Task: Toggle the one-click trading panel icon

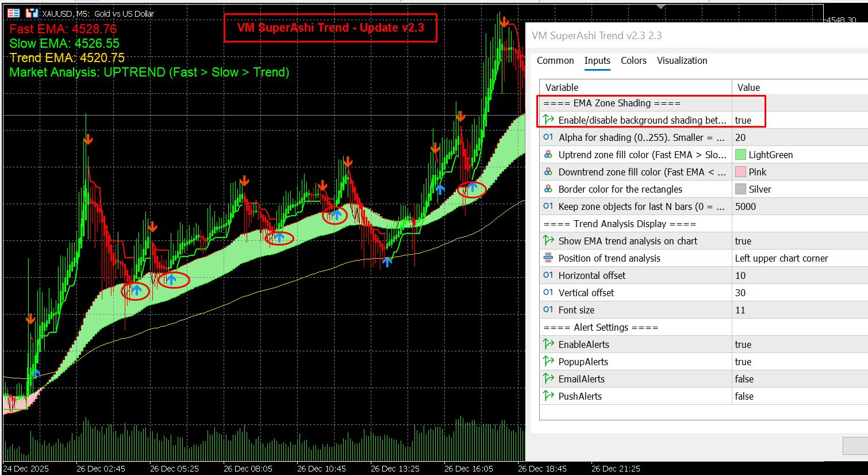Action: click(32, 13)
